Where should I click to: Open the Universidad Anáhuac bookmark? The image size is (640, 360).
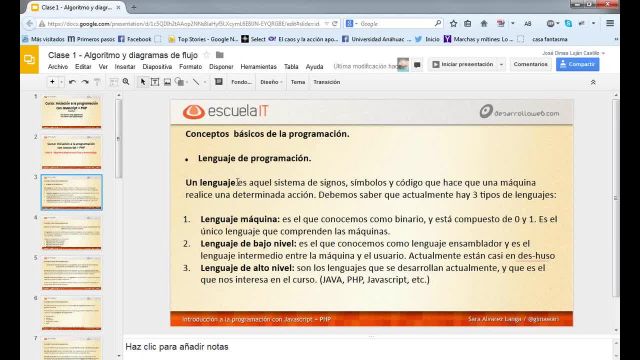click(376, 39)
